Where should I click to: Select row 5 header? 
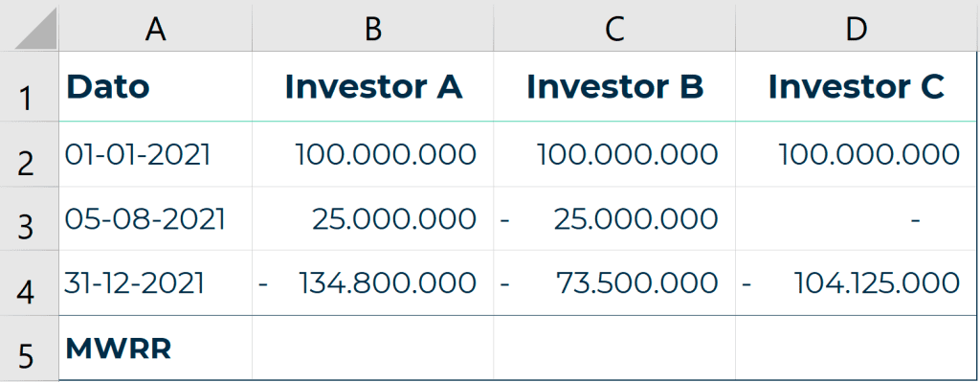(30, 348)
